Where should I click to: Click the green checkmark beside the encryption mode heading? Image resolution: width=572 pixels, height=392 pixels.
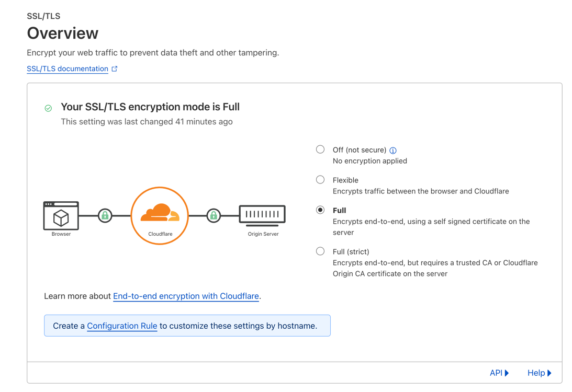tap(48, 108)
